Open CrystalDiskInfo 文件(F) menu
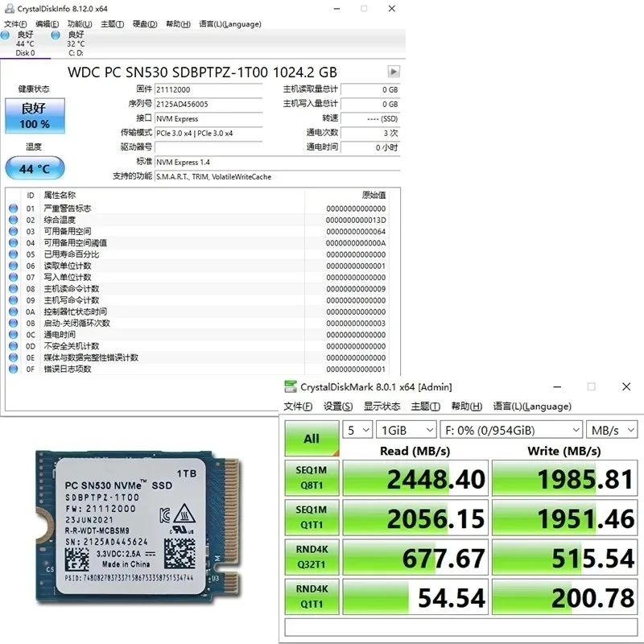 (15, 24)
